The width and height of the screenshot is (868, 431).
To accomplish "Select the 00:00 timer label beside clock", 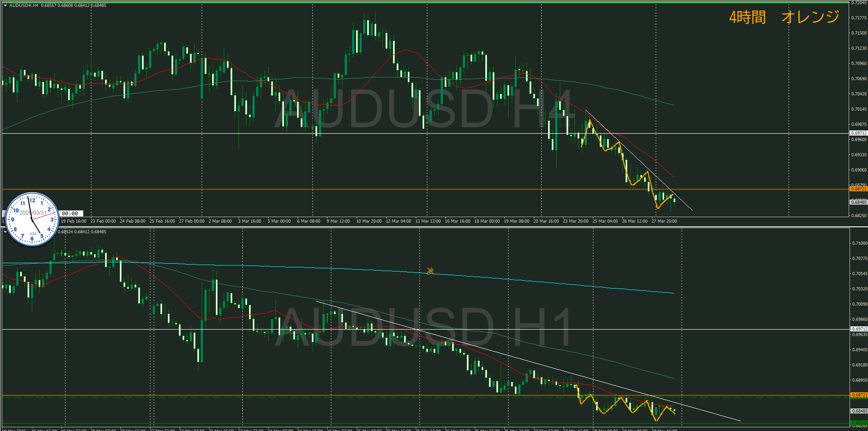I will click(x=70, y=213).
